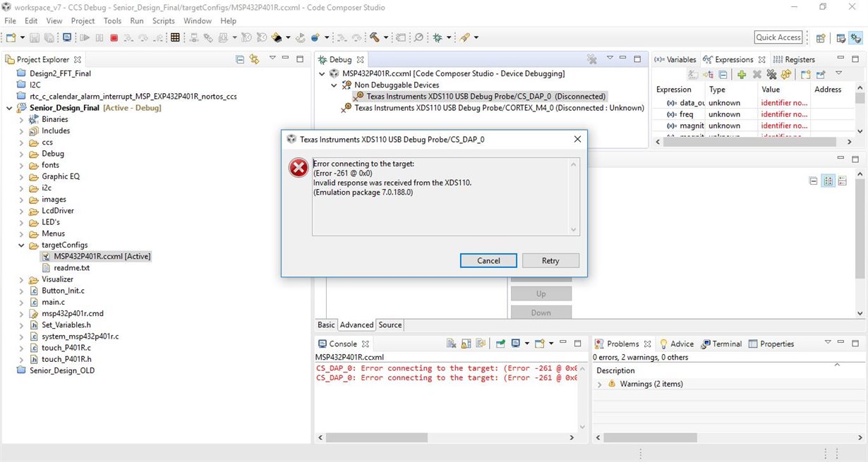Click the add new expression green plus
This screenshot has height=462, width=868.
click(742, 74)
